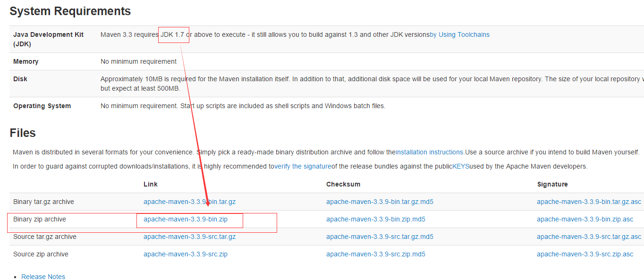Click the 'Files' section heading

(x=23, y=133)
